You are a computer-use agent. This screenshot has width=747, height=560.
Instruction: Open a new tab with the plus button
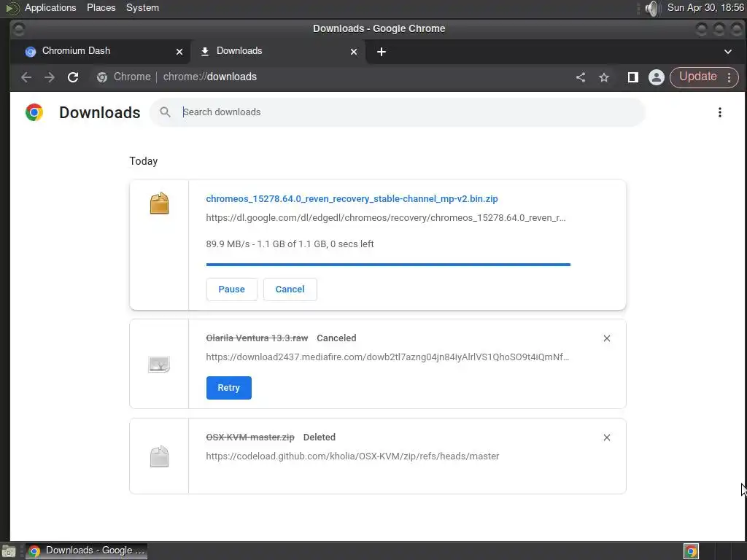point(381,52)
